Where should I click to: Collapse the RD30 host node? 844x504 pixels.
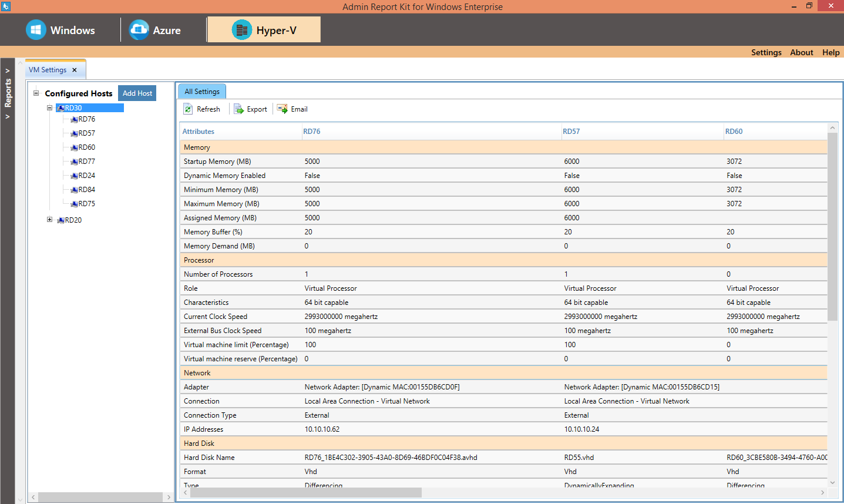[x=50, y=107]
